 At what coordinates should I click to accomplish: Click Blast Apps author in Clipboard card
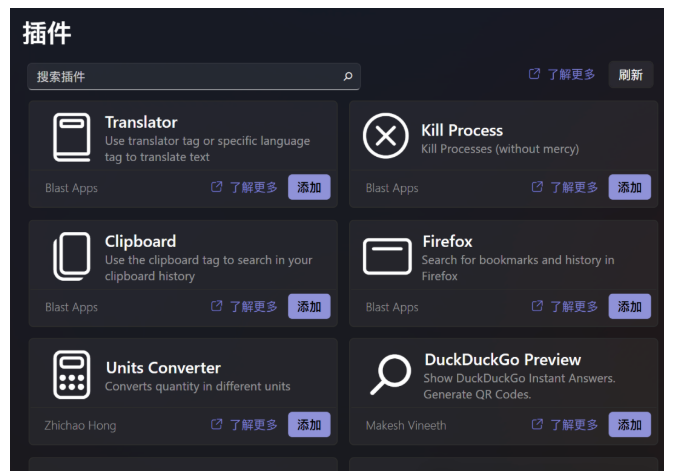coord(71,307)
